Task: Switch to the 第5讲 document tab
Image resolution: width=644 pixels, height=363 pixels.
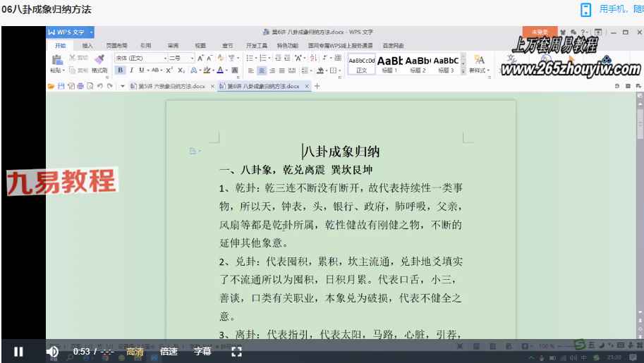Action: (171, 86)
